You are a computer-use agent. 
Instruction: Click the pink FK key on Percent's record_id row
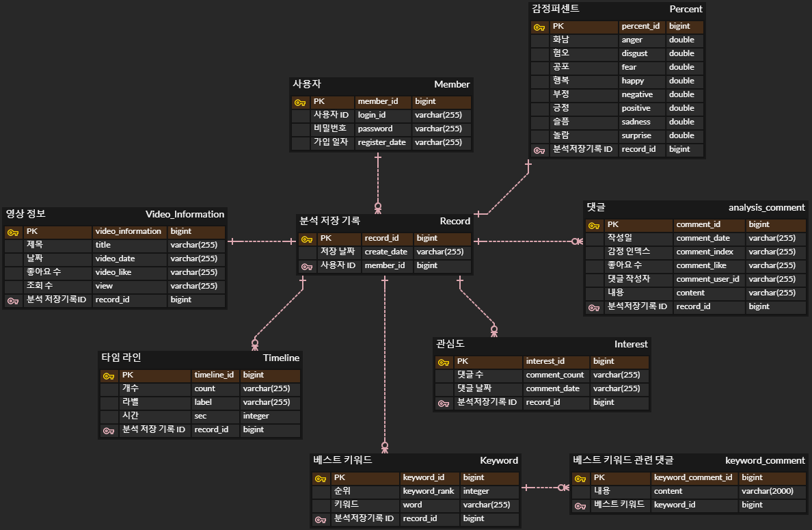539,149
